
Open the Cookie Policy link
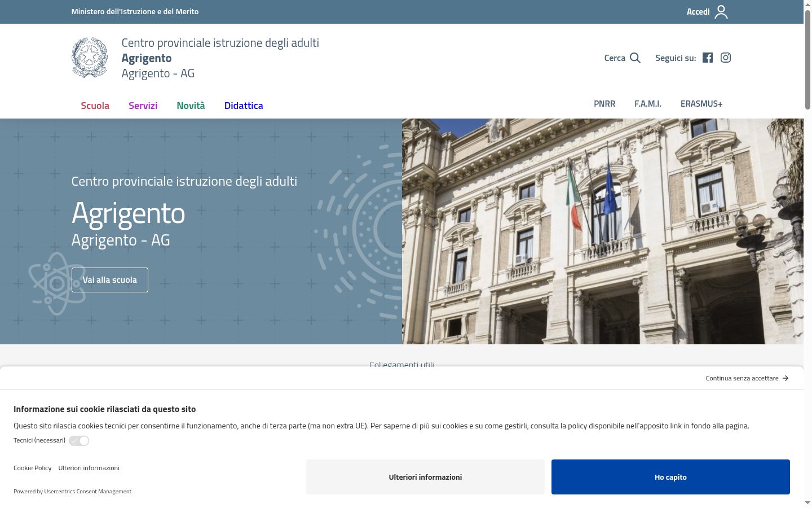[32, 468]
